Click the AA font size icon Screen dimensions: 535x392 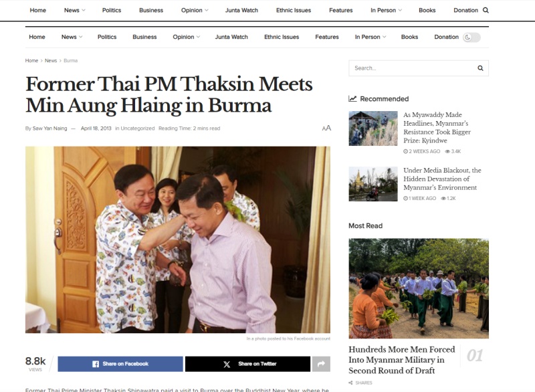pyautogui.click(x=326, y=128)
